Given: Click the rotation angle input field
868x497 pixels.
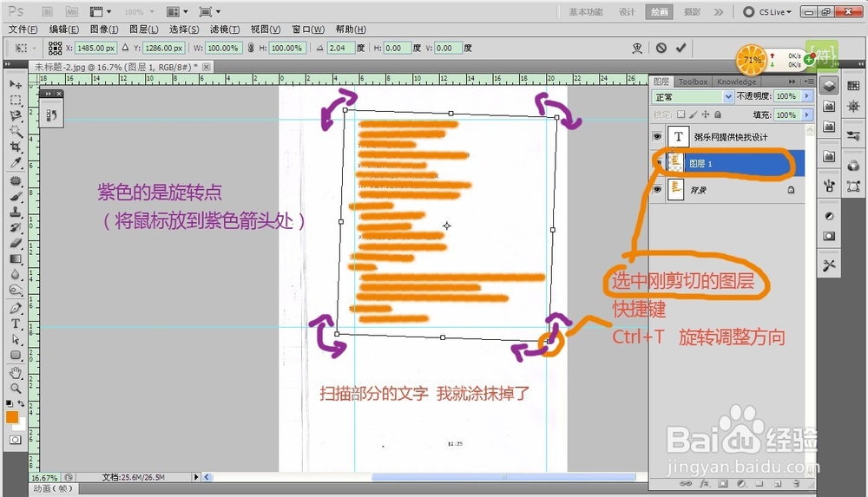Looking at the screenshot, I should [x=340, y=49].
